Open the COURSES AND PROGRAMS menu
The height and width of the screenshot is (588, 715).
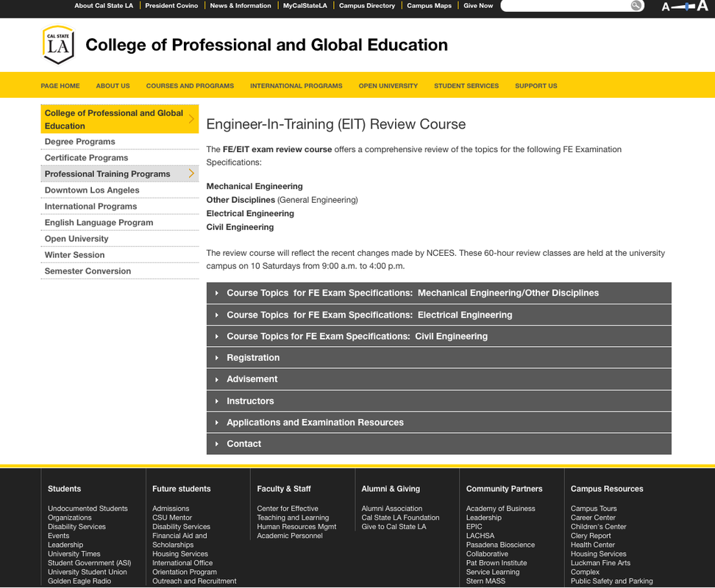point(190,85)
